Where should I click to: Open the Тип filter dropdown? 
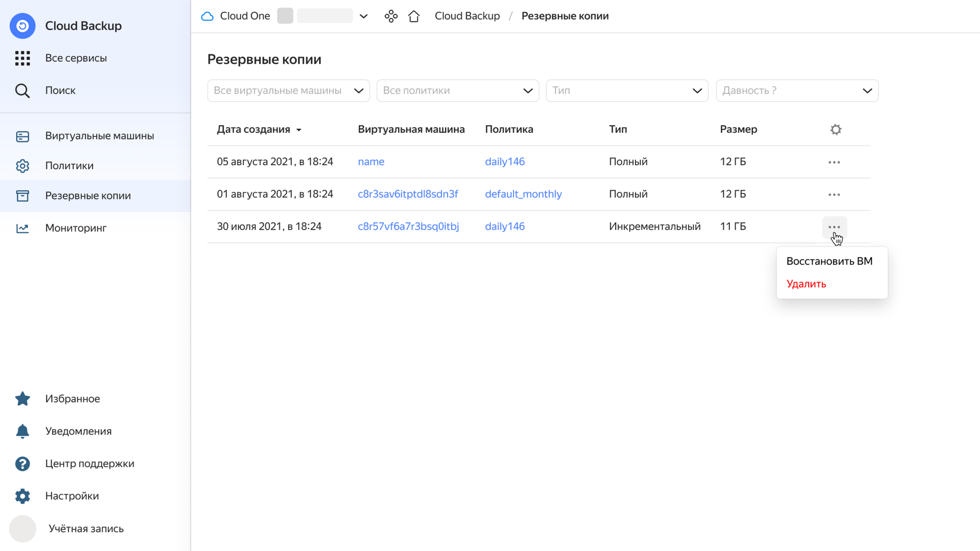627,91
